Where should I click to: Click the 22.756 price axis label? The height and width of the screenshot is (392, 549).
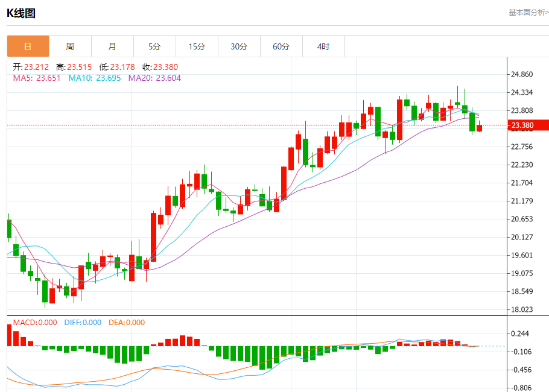(522, 147)
